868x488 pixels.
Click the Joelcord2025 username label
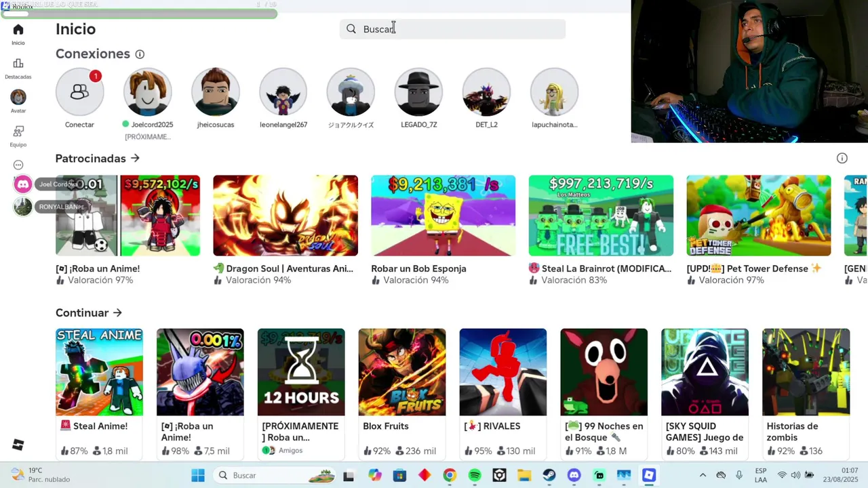(152, 125)
